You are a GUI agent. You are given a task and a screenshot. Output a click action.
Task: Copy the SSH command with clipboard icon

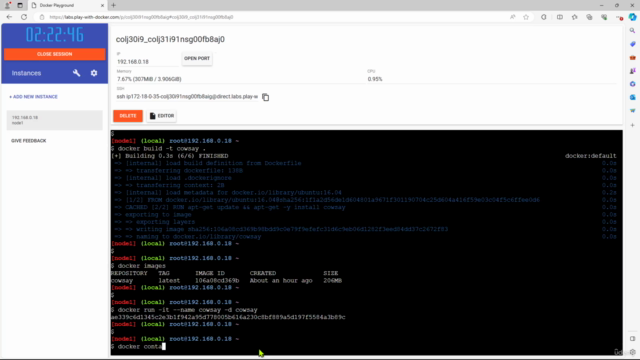(x=266, y=97)
